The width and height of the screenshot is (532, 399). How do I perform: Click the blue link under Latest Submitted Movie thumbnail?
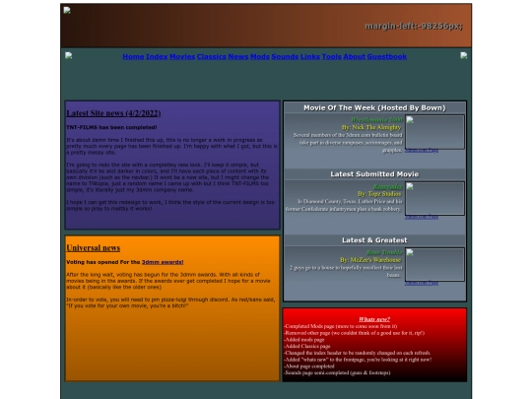click(x=422, y=217)
